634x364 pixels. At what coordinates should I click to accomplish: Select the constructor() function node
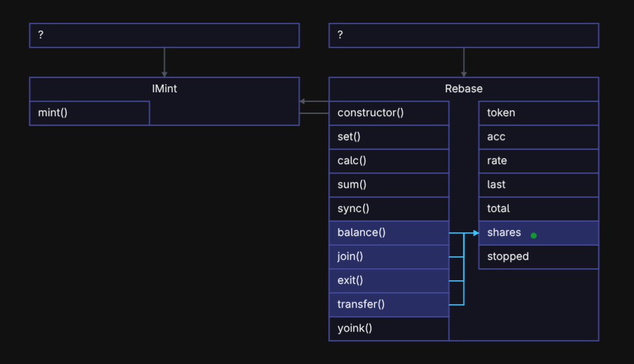tap(389, 113)
